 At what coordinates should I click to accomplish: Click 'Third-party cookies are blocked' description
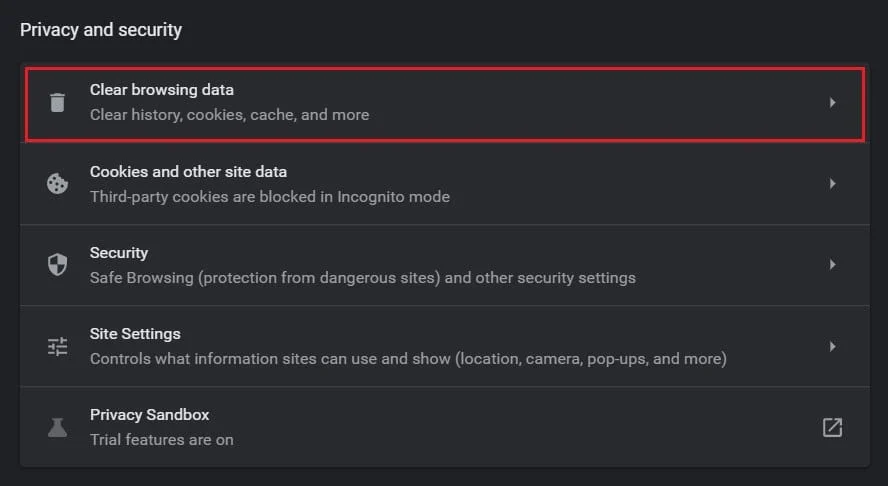tap(269, 197)
